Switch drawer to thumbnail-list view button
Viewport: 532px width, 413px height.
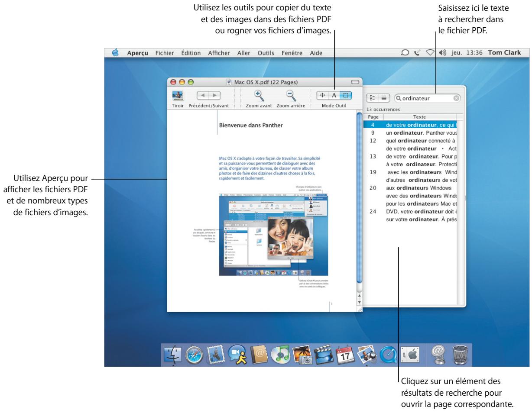click(x=373, y=98)
